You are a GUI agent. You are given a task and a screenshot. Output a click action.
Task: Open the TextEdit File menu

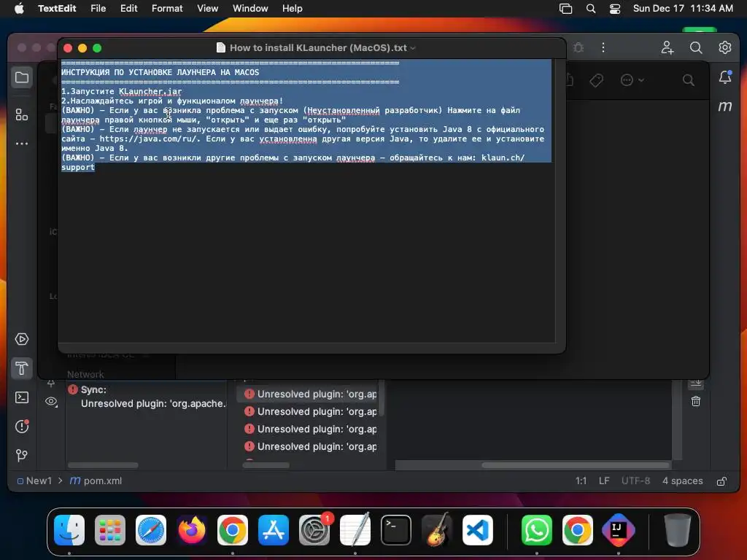[98, 8]
